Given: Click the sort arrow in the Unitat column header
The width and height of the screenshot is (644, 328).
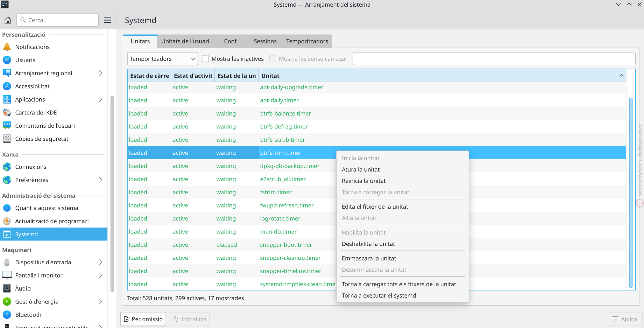Looking at the screenshot, I should (621, 76).
